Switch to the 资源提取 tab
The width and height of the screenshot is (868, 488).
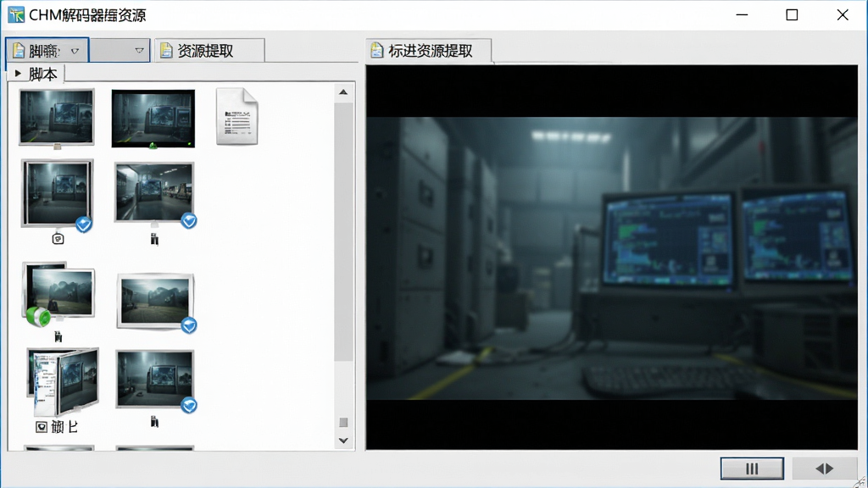click(x=209, y=51)
